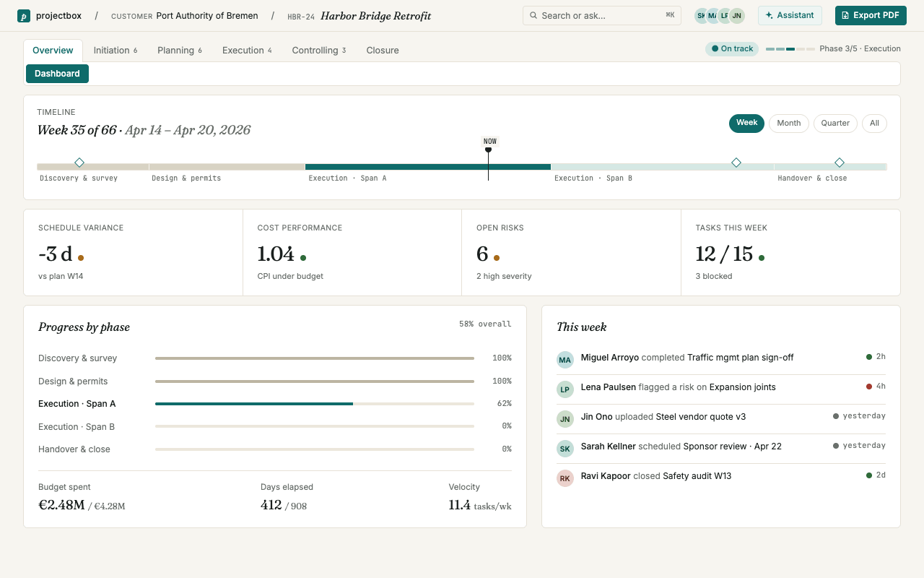Open the Planning tab
Image resolution: width=924 pixels, height=578 pixels.
pyautogui.click(x=180, y=51)
